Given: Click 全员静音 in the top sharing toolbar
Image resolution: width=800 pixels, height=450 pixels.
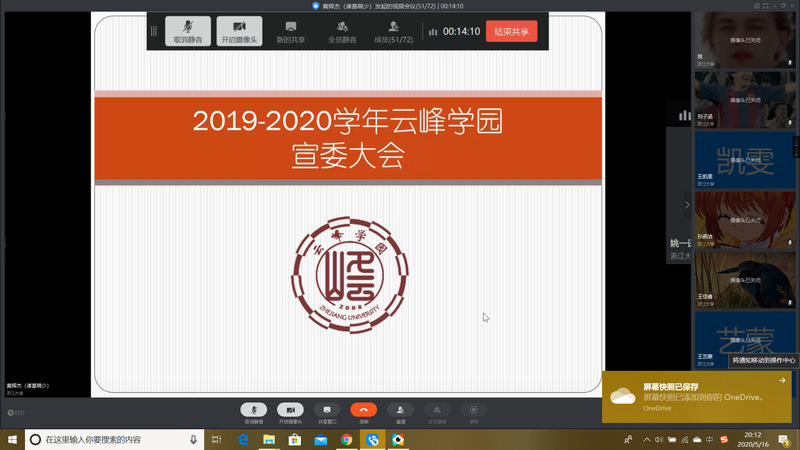Looking at the screenshot, I should coord(342,32).
